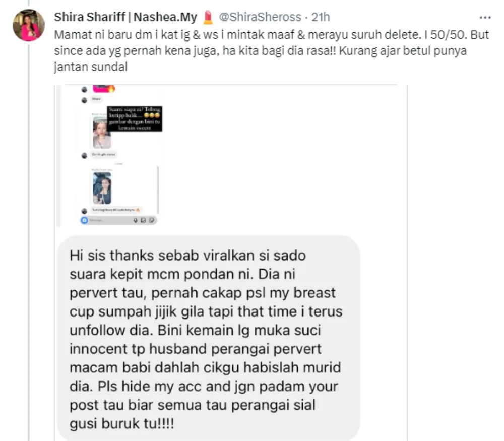Click the black 'Suami siapa ni?' caption box
The image size is (504, 441).
[135, 118]
